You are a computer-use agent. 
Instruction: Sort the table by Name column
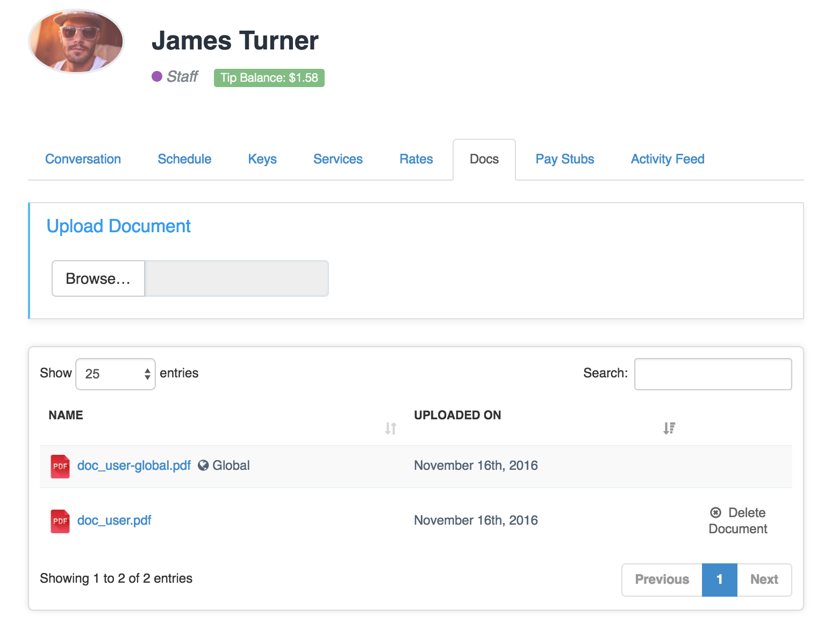point(391,428)
